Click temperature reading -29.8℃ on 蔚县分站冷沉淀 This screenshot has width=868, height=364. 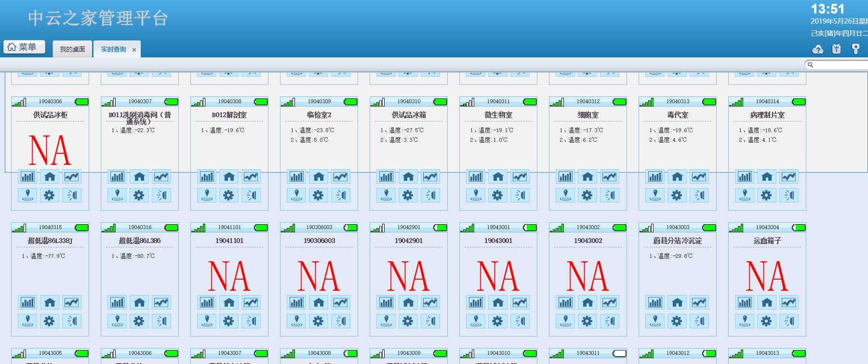tap(671, 256)
